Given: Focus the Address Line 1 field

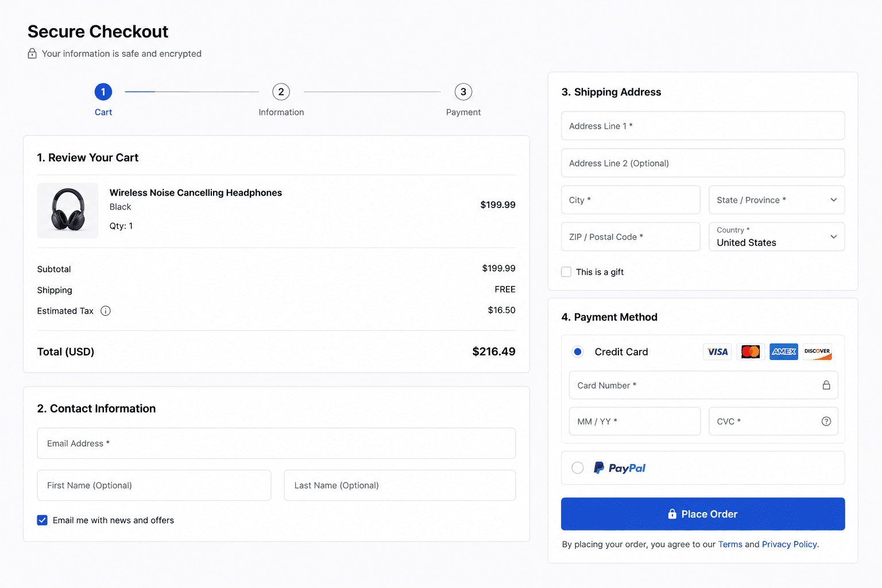Looking at the screenshot, I should [703, 126].
